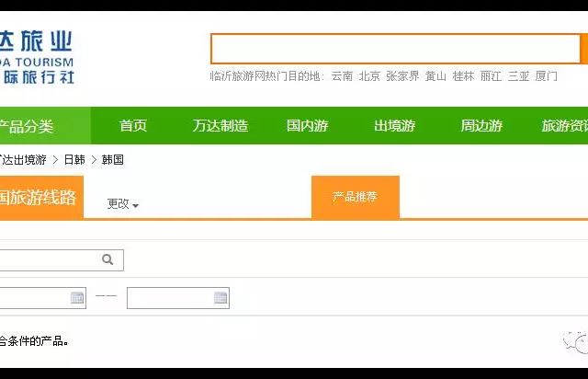Open the 万达制造 menu item
588x379 pixels.
(220, 125)
